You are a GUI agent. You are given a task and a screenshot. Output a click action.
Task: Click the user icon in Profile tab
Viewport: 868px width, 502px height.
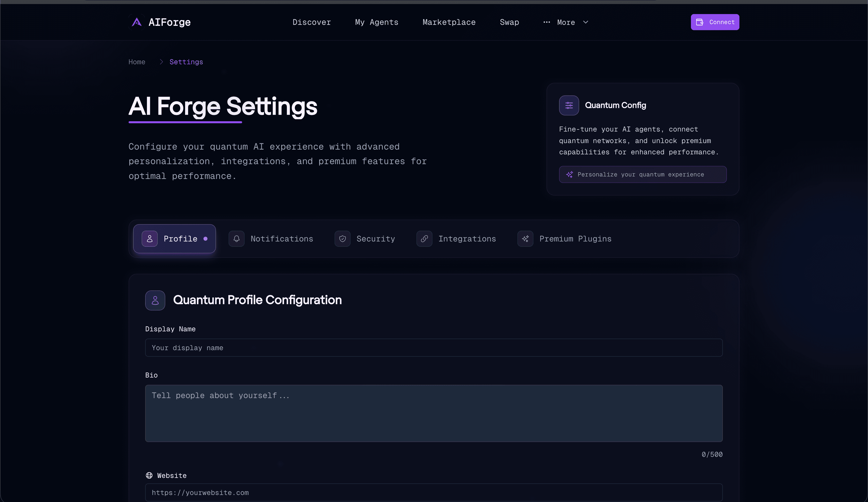point(149,239)
